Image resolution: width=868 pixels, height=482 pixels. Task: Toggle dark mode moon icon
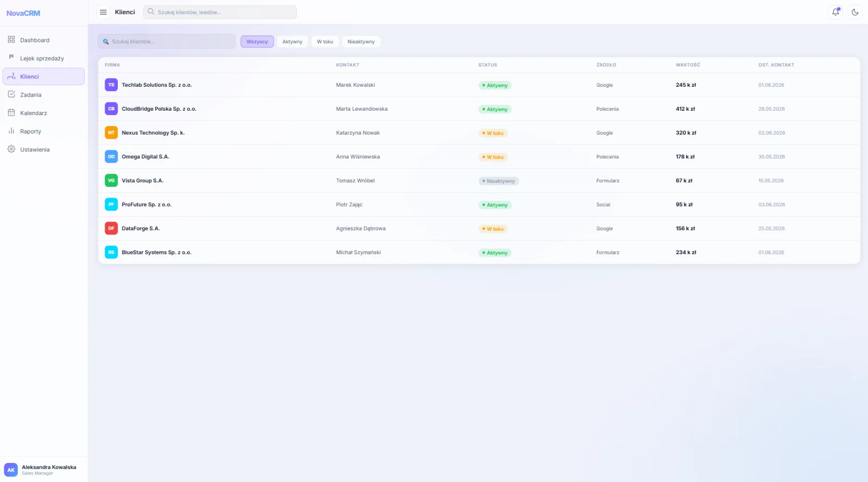click(855, 12)
